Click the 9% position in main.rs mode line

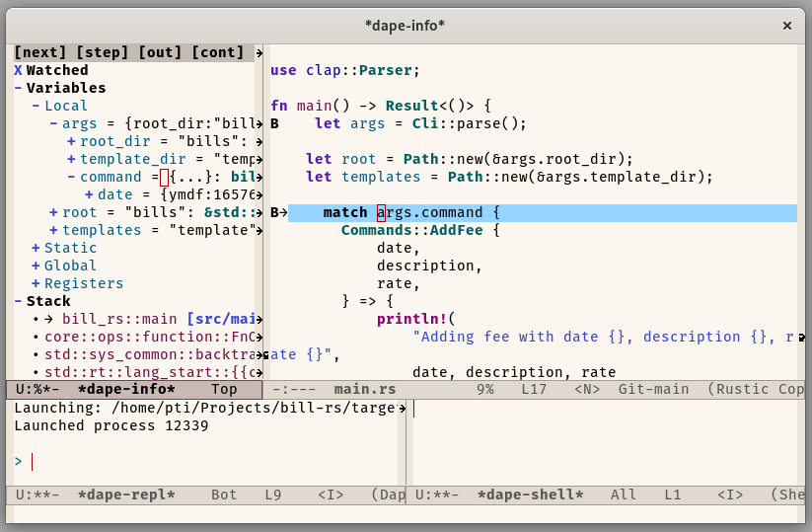click(x=485, y=389)
